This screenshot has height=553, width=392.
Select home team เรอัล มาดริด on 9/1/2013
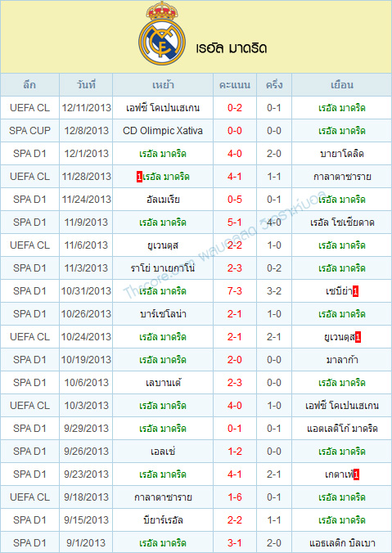pos(163,543)
